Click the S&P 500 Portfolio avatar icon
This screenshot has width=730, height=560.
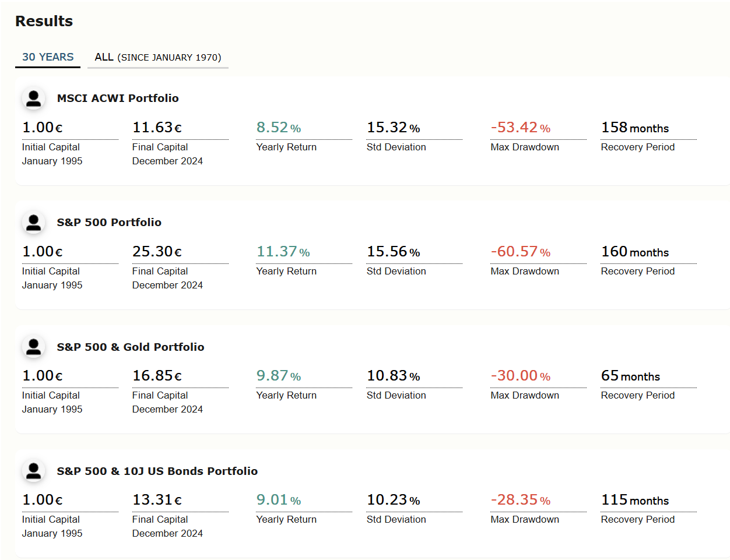click(x=34, y=223)
